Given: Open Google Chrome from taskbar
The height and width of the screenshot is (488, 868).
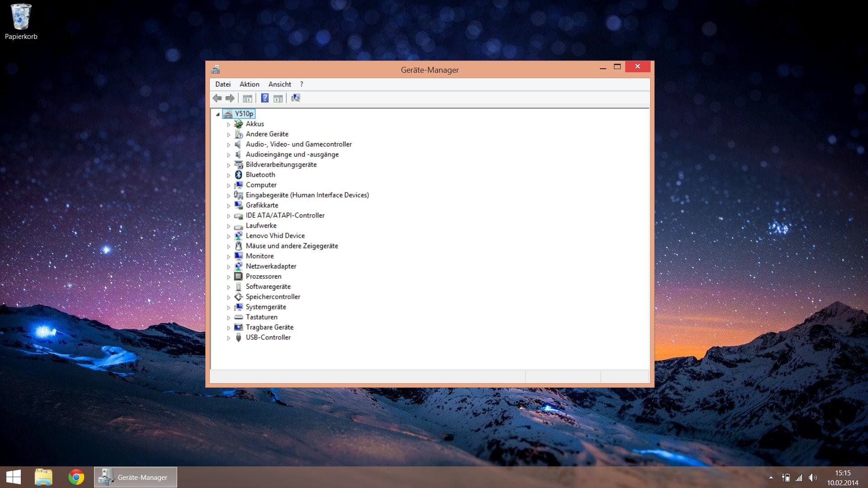Looking at the screenshot, I should (x=76, y=477).
